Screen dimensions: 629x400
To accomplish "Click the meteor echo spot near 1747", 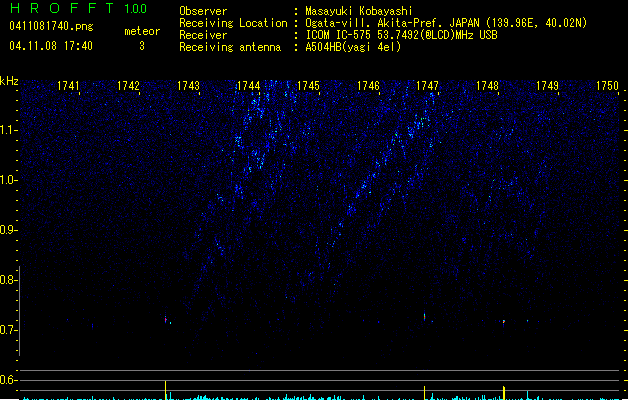I will [x=424, y=317].
